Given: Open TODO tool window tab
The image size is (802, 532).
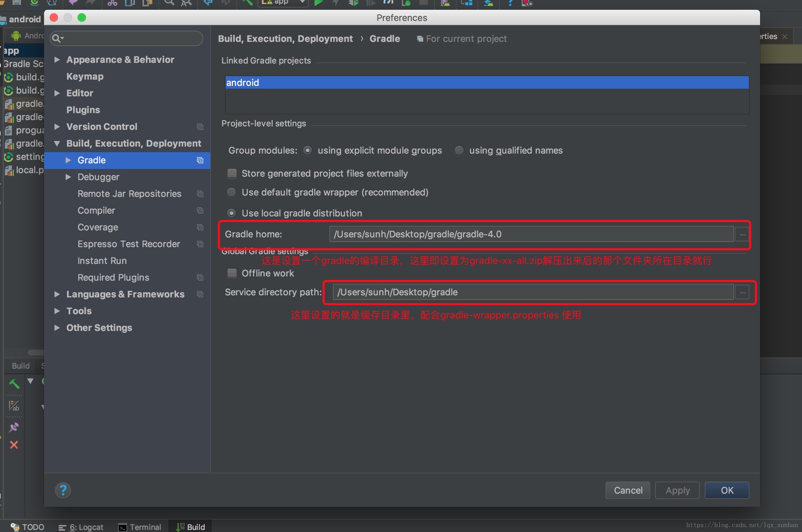Looking at the screenshot, I should tap(27, 527).
